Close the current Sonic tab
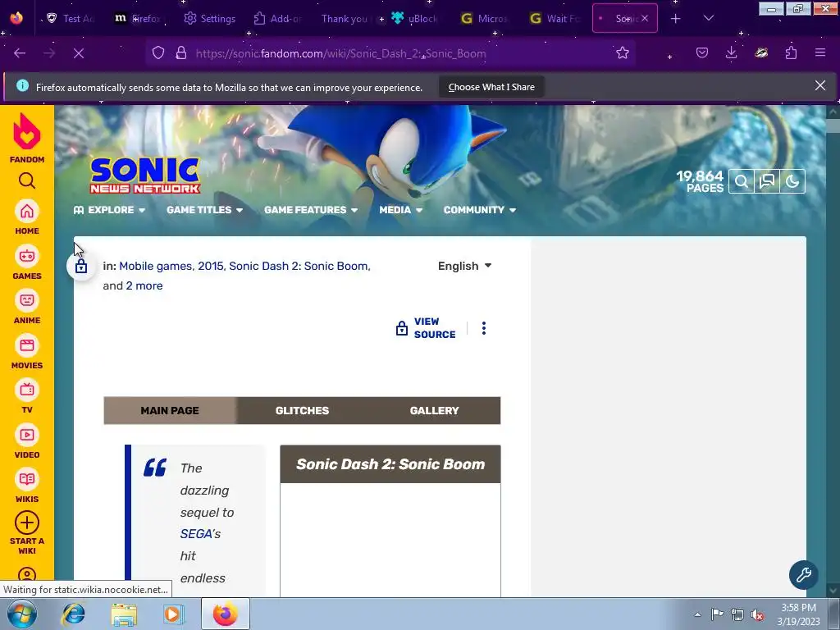840x630 pixels. click(645, 19)
